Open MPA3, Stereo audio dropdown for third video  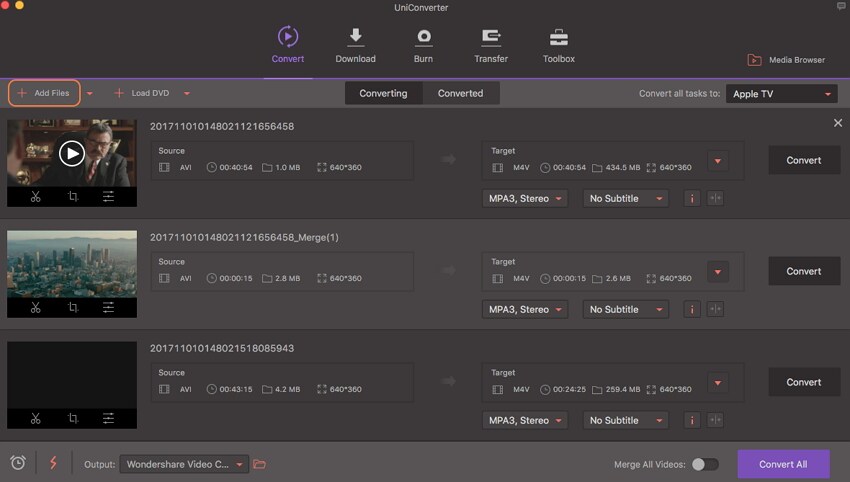click(x=525, y=420)
